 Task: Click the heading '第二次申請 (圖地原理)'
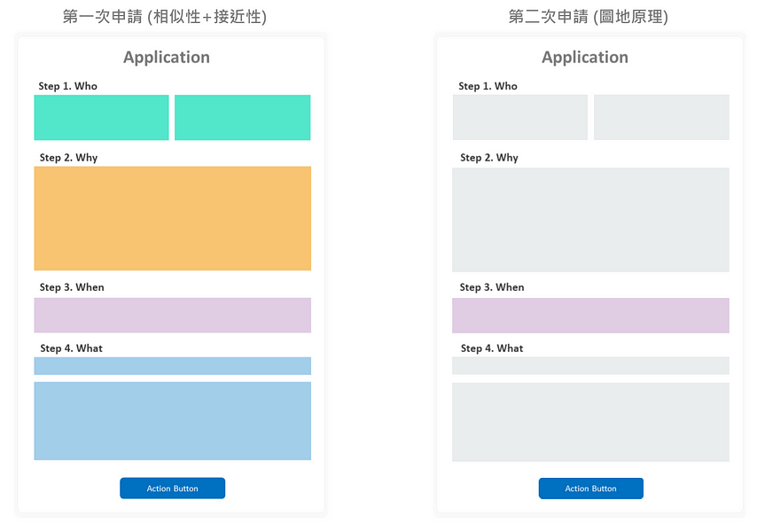[x=589, y=17]
